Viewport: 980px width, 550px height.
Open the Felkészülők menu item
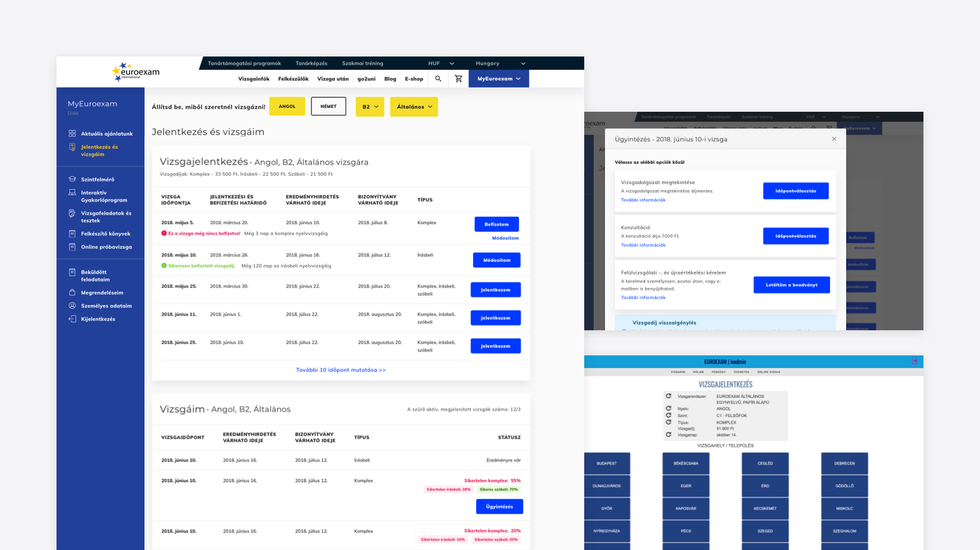[293, 79]
